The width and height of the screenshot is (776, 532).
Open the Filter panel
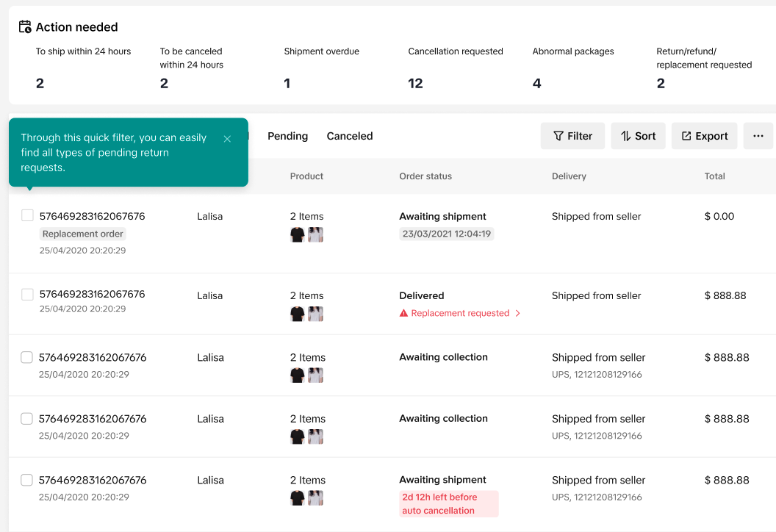click(x=572, y=136)
